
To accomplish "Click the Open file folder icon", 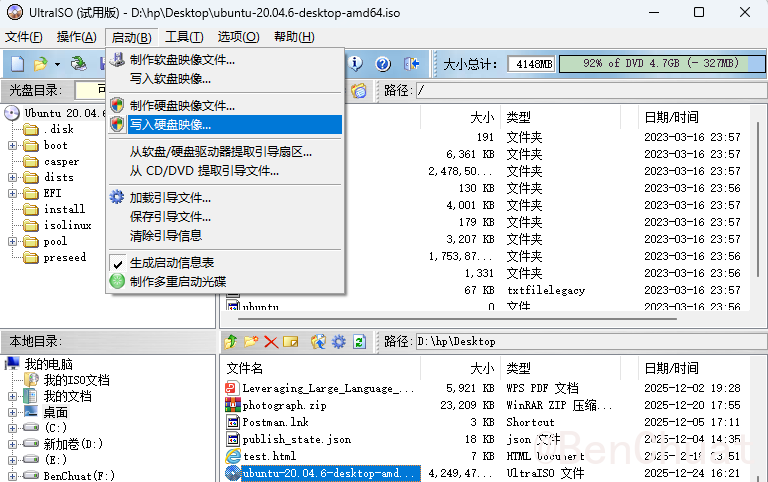I will [x=40, y=64].
